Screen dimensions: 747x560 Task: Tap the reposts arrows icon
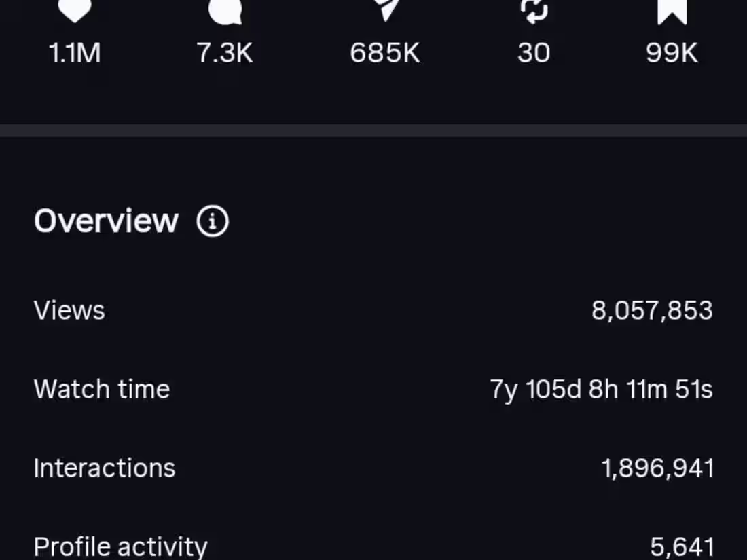tap(534, 11)
